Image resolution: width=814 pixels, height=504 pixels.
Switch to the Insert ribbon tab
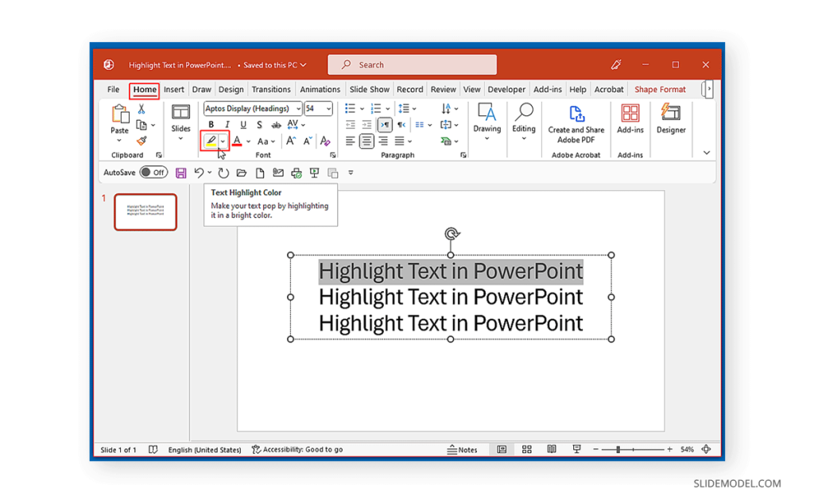[x=174, y=89]
